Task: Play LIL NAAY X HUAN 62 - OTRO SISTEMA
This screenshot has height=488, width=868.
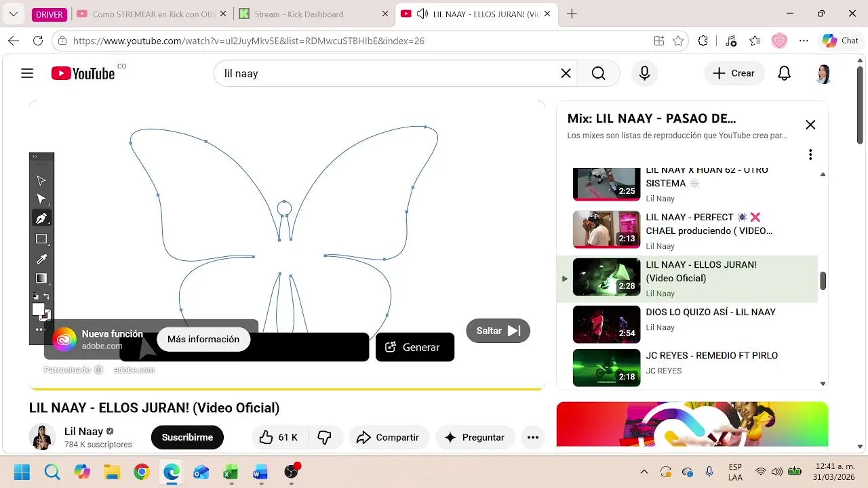Action: click(687, 184)
